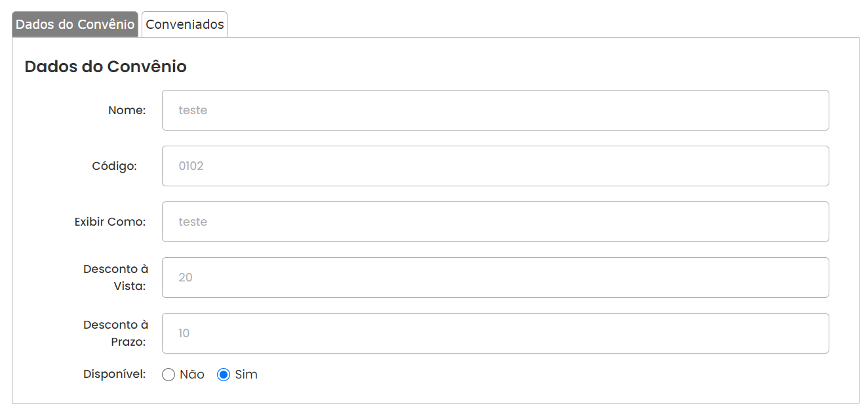Click the 'Exibir Como:' label

pos(110,222)
